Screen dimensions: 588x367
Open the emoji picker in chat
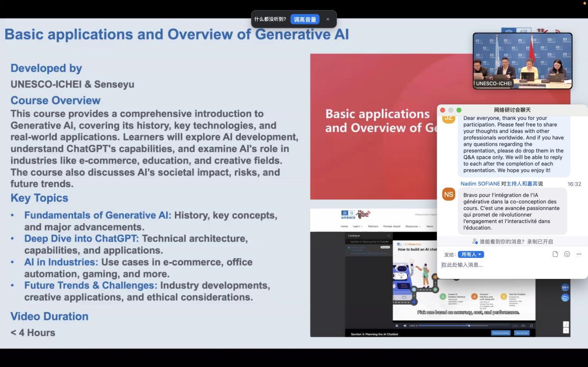(567, 254)
